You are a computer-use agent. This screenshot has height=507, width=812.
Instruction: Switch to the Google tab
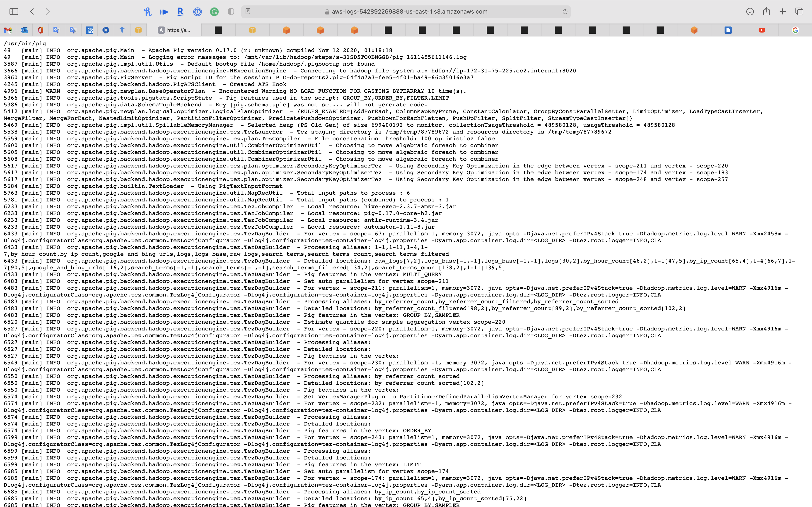[x=795, y=30]
